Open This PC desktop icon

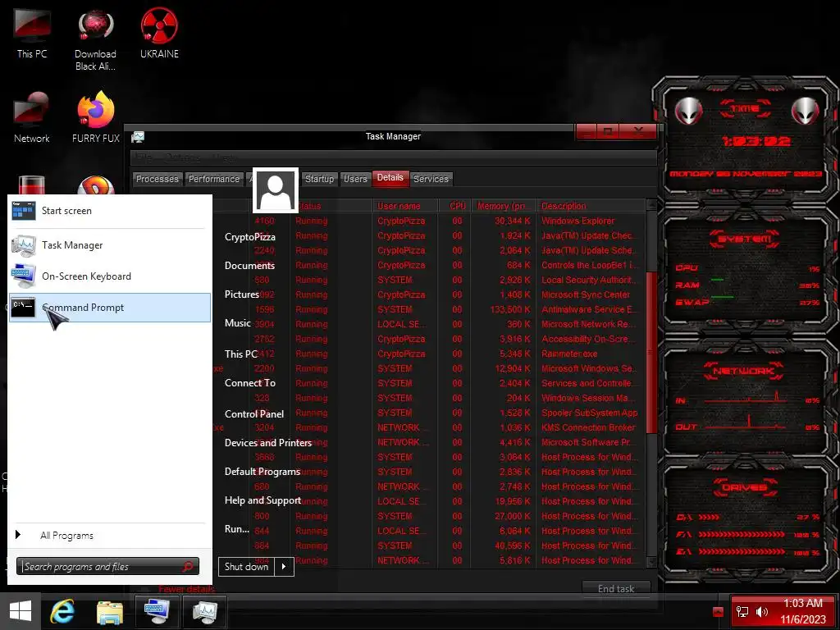[x=32, y=33]
